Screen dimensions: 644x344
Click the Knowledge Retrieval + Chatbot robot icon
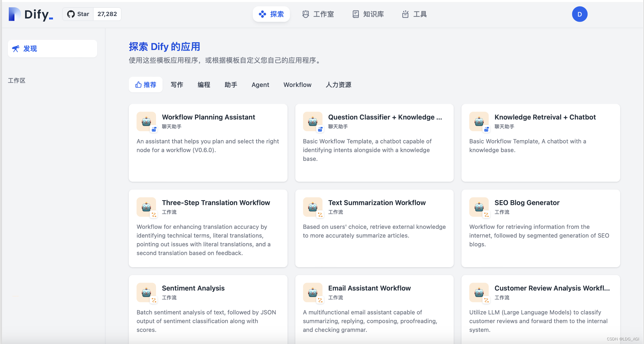pos(479,121)
